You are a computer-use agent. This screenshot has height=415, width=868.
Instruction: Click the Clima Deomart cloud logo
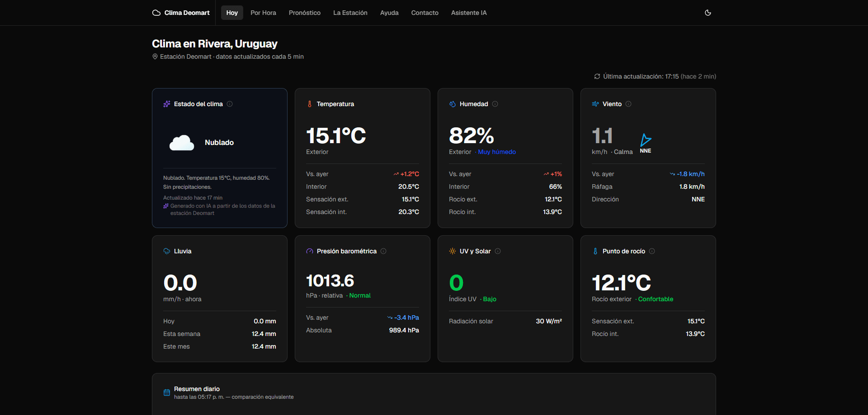coord(156,13)
